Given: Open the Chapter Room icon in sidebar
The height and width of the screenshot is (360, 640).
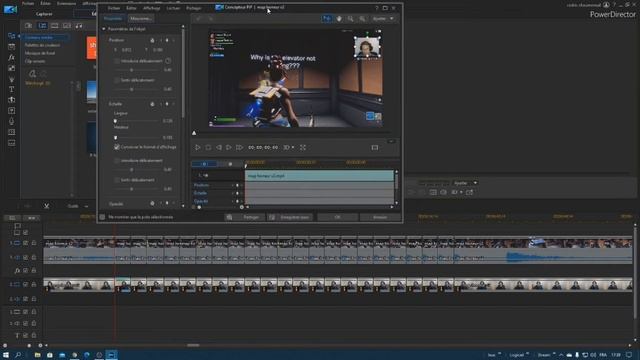Looking at the screenshot, I should point(11,132).
